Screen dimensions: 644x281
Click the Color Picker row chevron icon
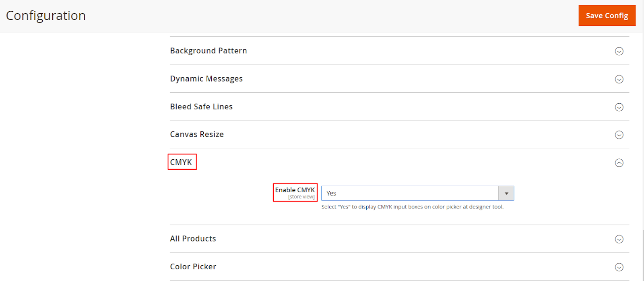click(619, 267)
